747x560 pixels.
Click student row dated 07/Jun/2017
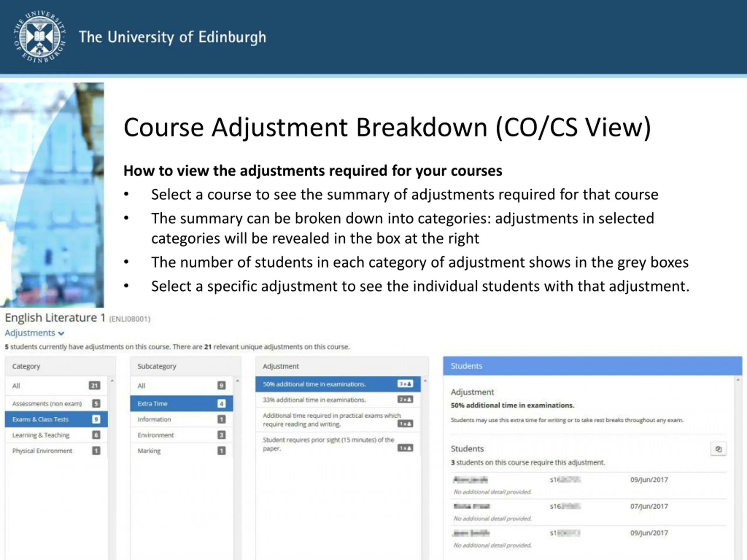click(x=589, y=512)
